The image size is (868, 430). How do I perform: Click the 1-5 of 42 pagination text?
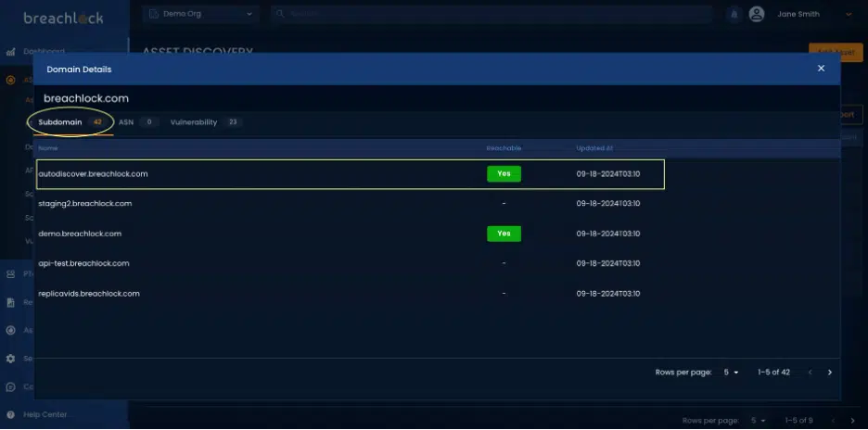pyautogui.click(x=774, y=373)
